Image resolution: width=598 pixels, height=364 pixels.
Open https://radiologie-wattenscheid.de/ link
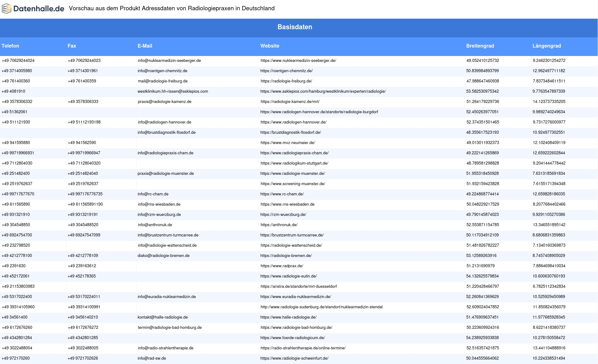click(x=291, y=245)
